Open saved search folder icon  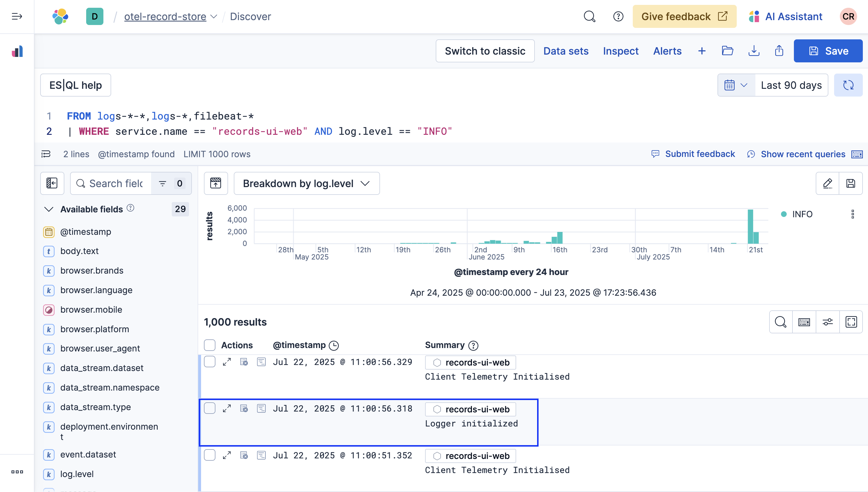pyautogui.click(x=728, y=51)
